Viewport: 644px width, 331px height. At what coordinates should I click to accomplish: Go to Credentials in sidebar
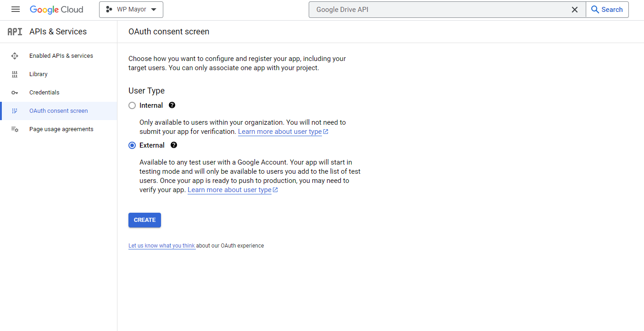coord(44,93)
